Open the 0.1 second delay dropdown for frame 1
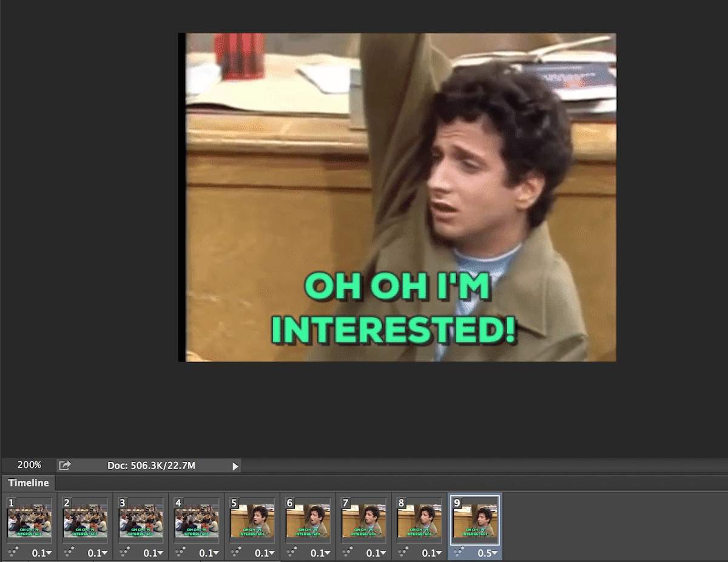This screenshot has height=562, width=728. click(x=40, y=552)
